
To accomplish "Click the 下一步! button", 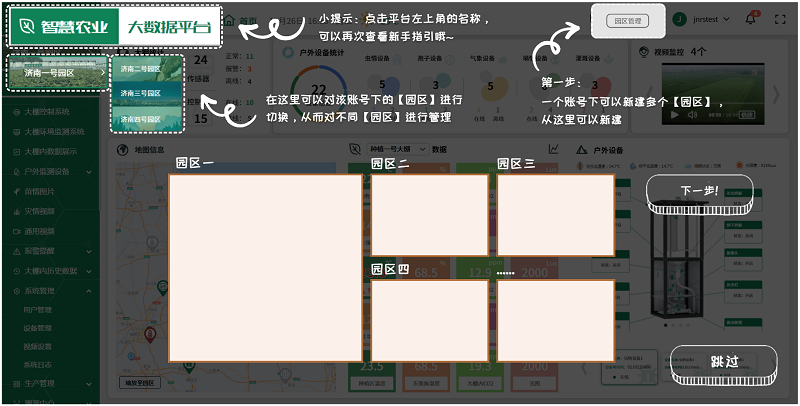I will click(x=699, y=192).
